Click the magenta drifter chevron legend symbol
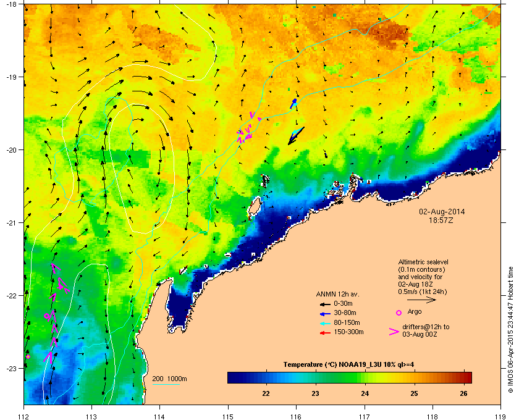Viewport: 519px width, 420px height. 394,332
